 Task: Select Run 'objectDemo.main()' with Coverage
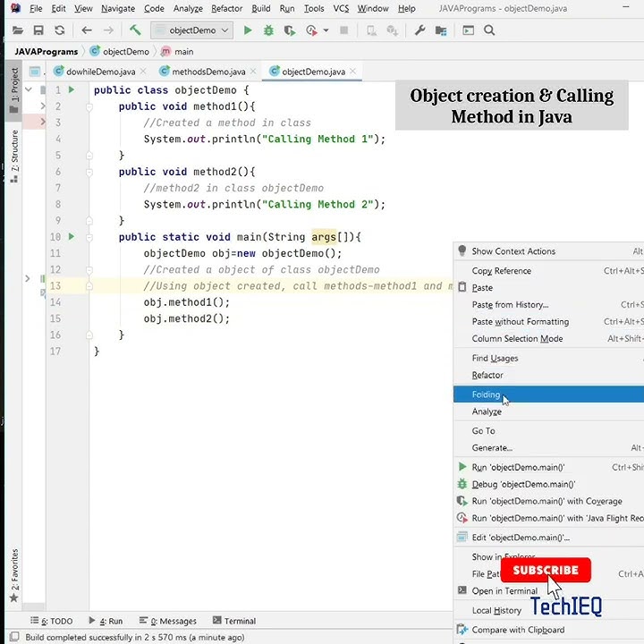pos(548,501)
